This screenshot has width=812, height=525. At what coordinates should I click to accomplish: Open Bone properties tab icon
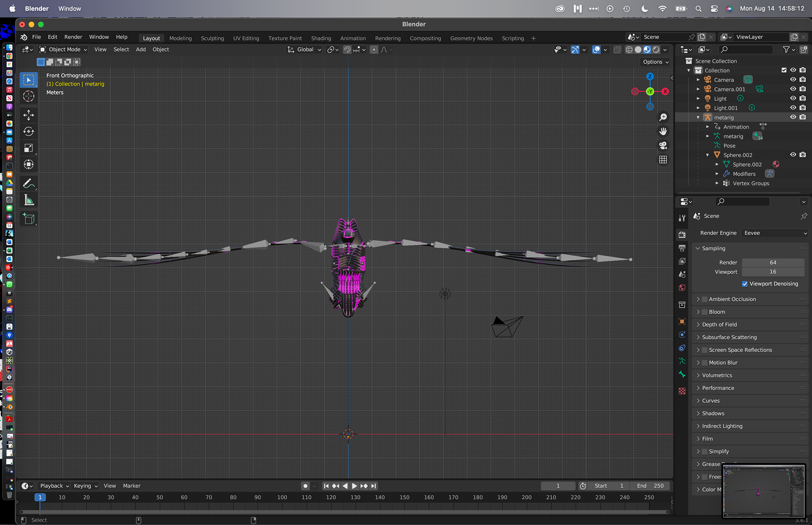pos(682,374)
